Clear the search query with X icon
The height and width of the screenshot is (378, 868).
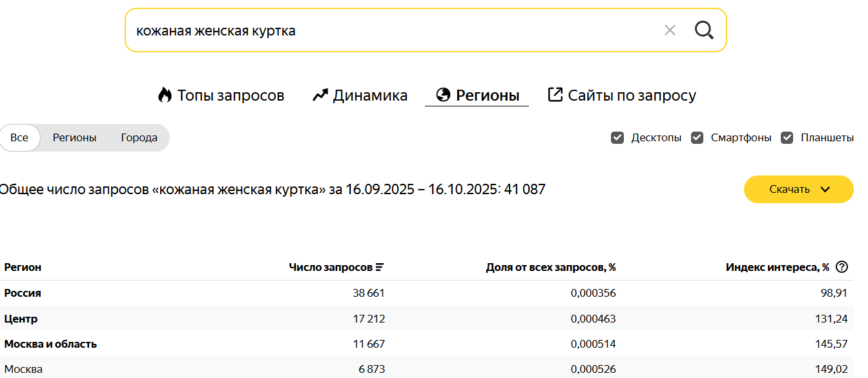[670, 30]
